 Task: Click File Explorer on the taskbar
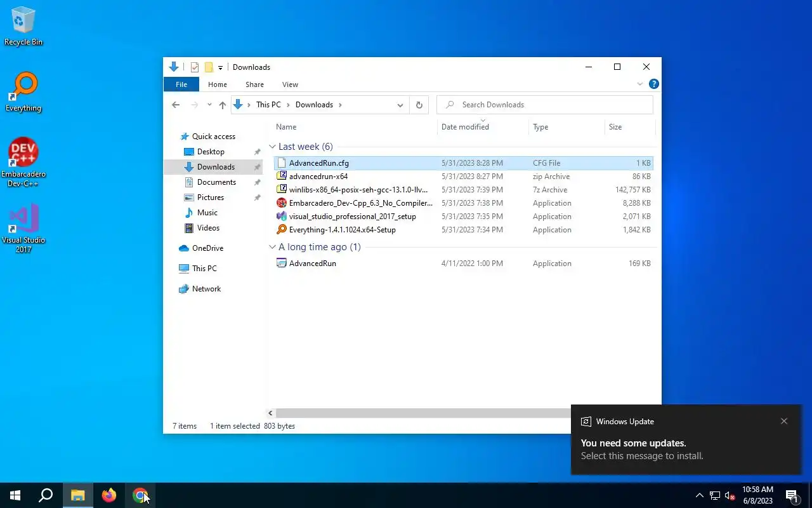click(77, 495)
